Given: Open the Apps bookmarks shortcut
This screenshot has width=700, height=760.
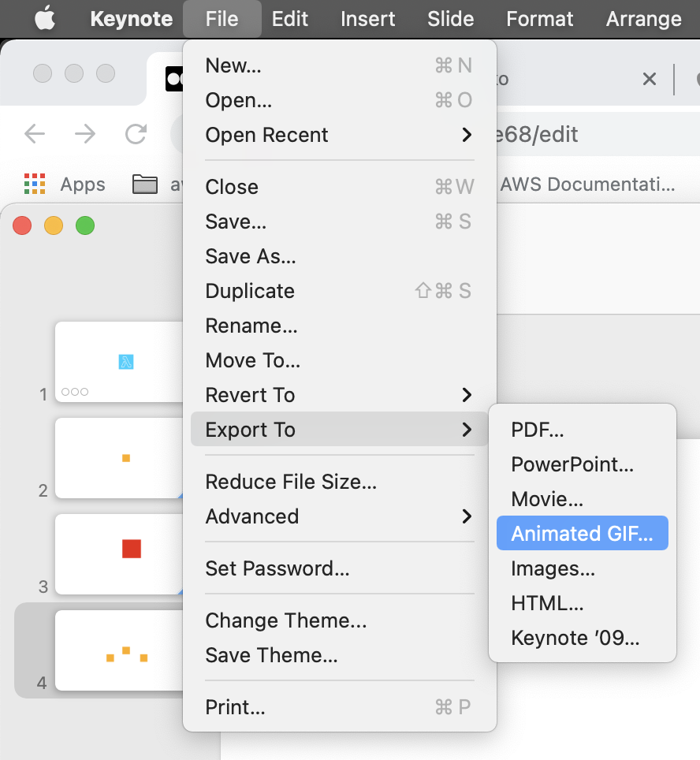Looking at the screenshot, I should coord(65,184).
